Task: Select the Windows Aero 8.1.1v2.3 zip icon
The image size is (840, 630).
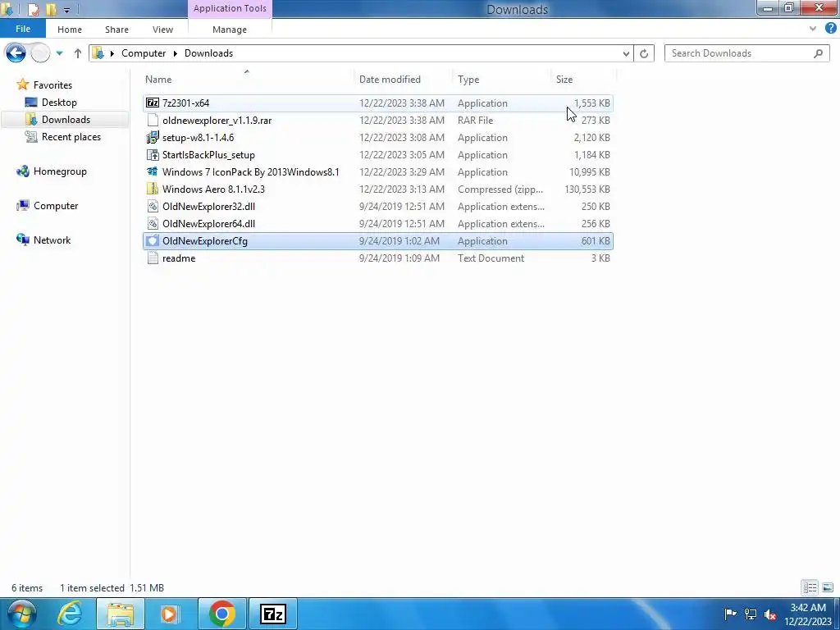Action: click(x=153, y=189)
